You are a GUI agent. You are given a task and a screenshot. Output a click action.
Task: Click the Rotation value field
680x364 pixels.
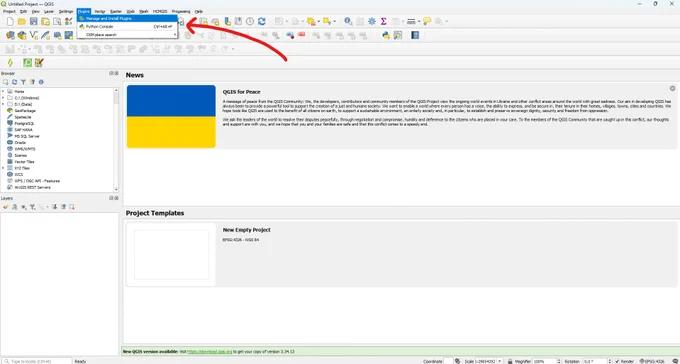point(594,361)
